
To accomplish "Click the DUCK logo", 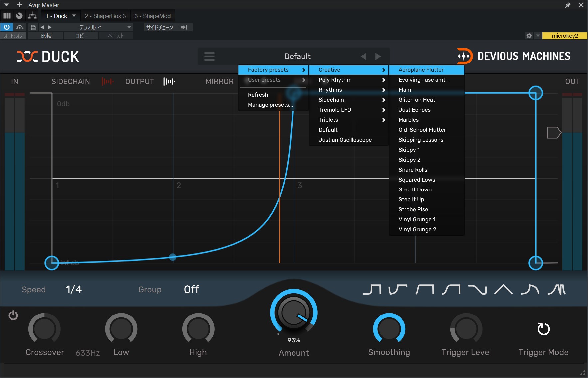I will 48,57.
